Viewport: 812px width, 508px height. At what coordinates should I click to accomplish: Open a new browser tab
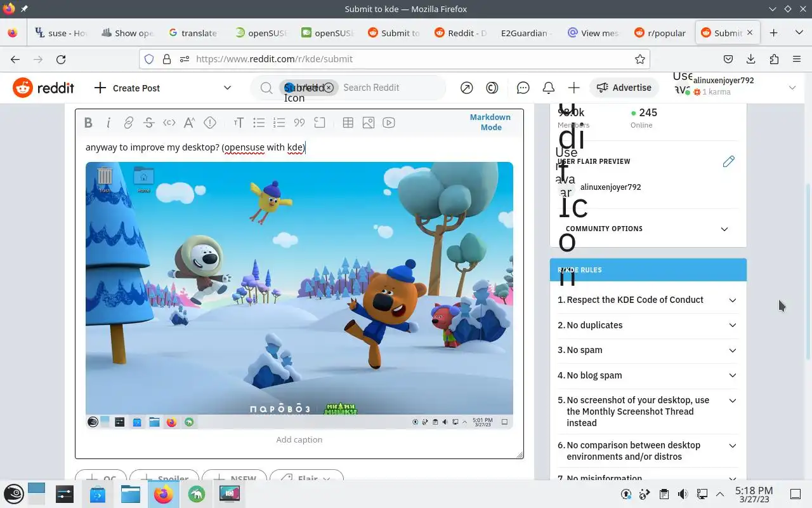[773, 32]
